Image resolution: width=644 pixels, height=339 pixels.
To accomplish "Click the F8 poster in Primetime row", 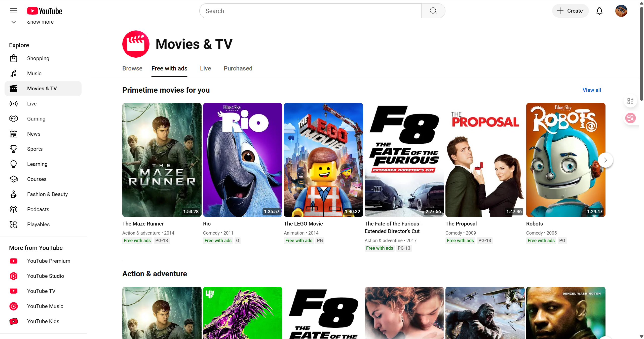I will click(x=404, y=160).
